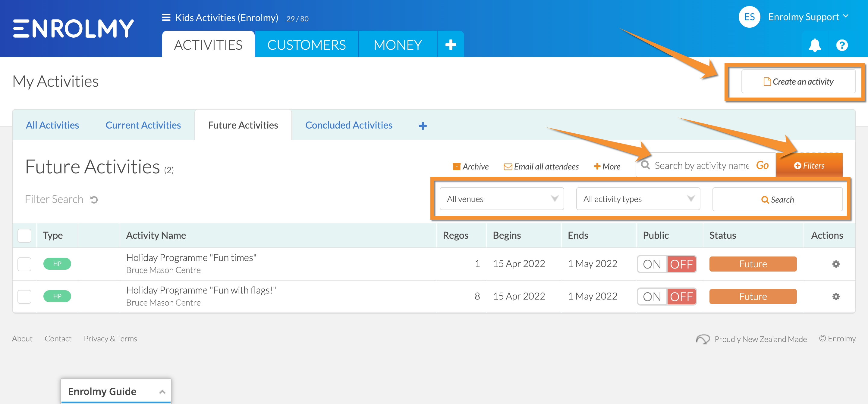The image size is (868, 404).
Task: Click the Status column header
Action: (722, 235)
